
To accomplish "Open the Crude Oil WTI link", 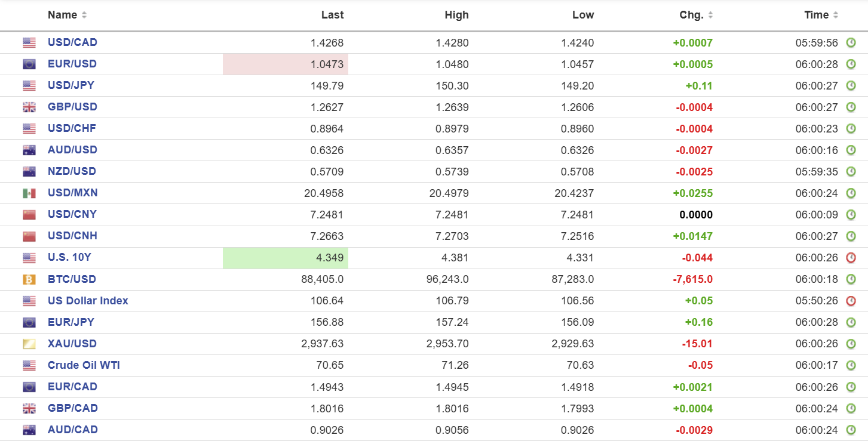I will coord(84,365).
